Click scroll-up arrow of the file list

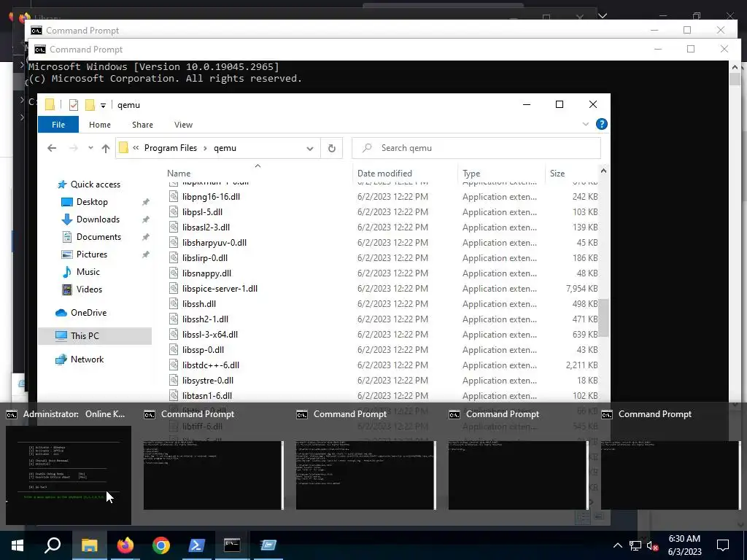coord(603,171)
